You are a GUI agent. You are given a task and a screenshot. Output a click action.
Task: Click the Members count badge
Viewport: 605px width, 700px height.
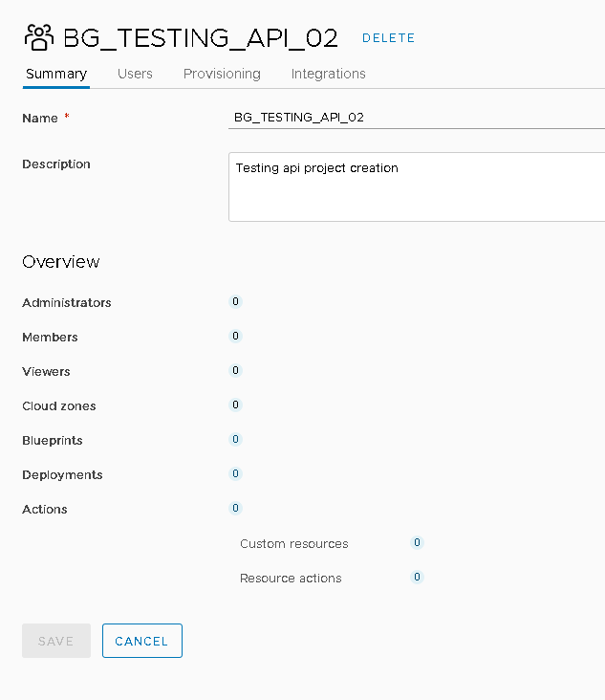click(x=235, y=337)
